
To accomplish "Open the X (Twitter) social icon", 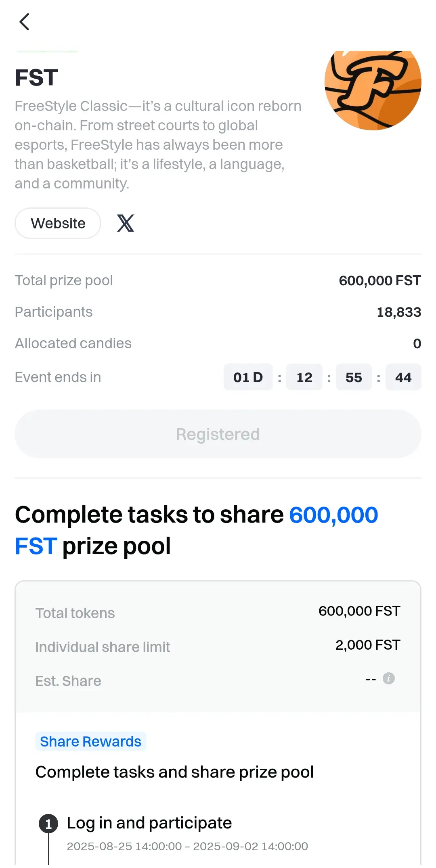I will tap(126, 223).
